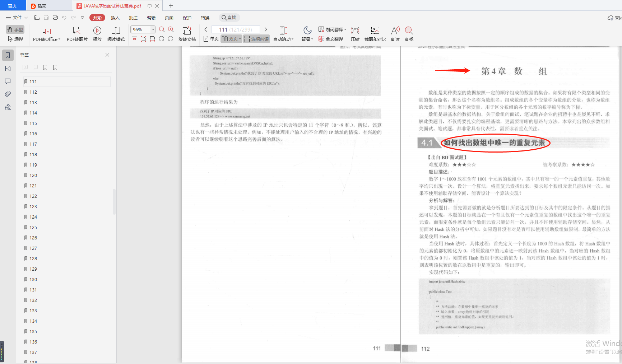622x364 pixels.
Task: Start slideshow with 播放 button
Action: [x=97, y=34]
